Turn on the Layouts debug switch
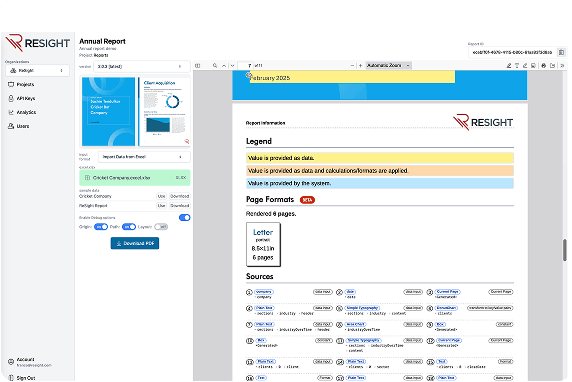Image resolution: width=572 pixels, height=382 pixels. [161, 227]
